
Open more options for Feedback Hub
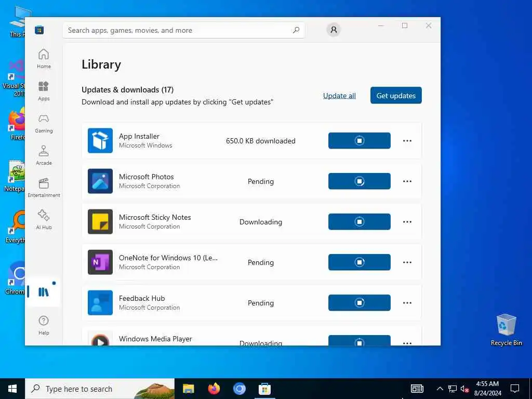coord(407,303)
